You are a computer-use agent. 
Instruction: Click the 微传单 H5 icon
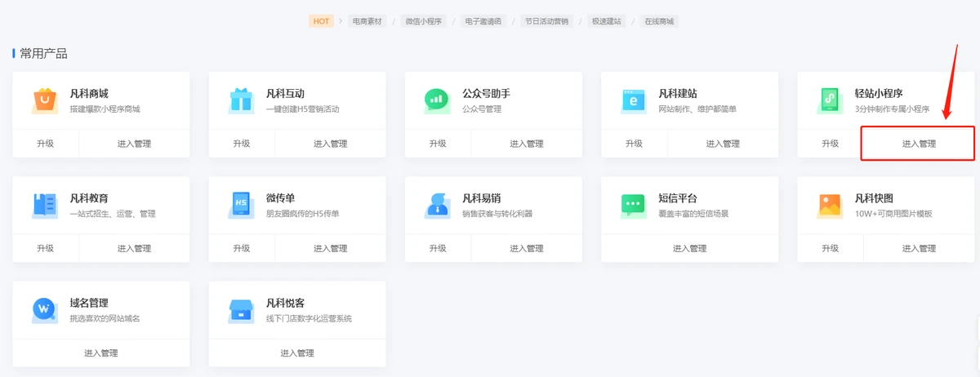coord(241,205)
